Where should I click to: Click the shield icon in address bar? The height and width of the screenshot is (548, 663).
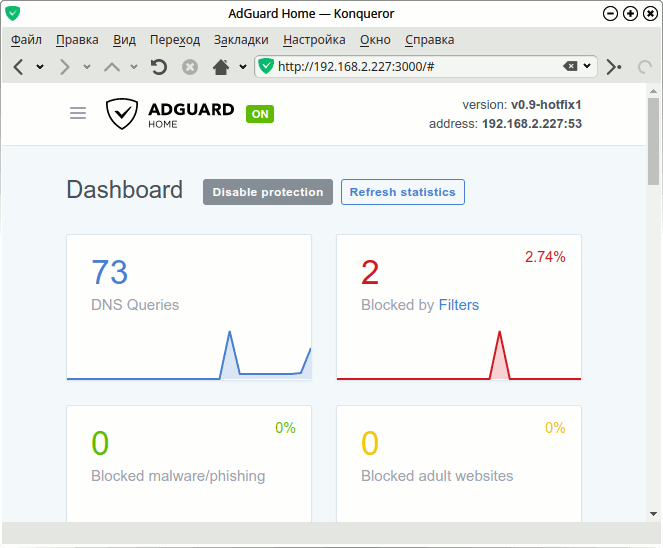pyautogui.click(x=266, y=66)
